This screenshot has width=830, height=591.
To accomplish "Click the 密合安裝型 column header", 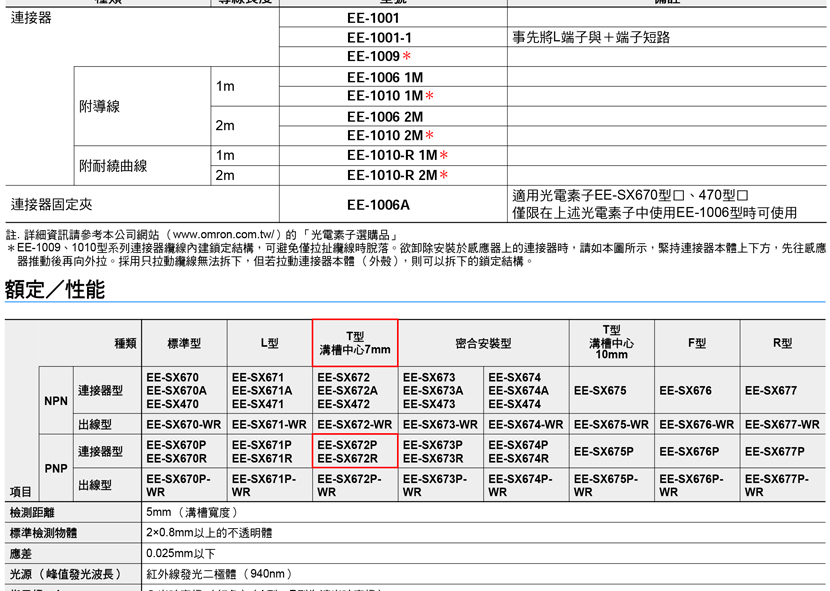I will 483,344.
